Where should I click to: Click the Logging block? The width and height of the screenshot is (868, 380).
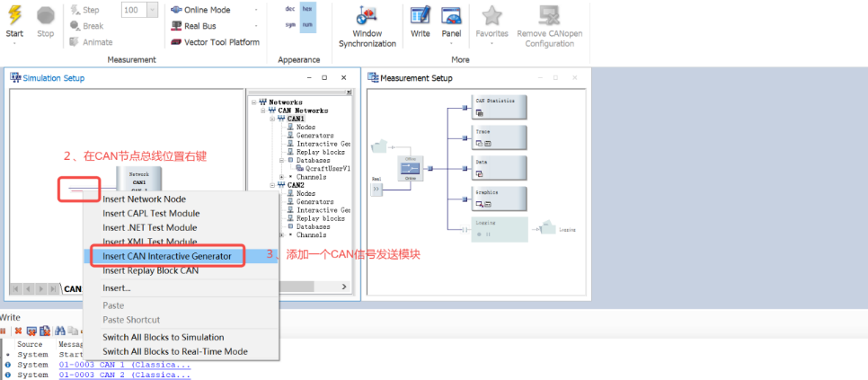tap(500, 229)
